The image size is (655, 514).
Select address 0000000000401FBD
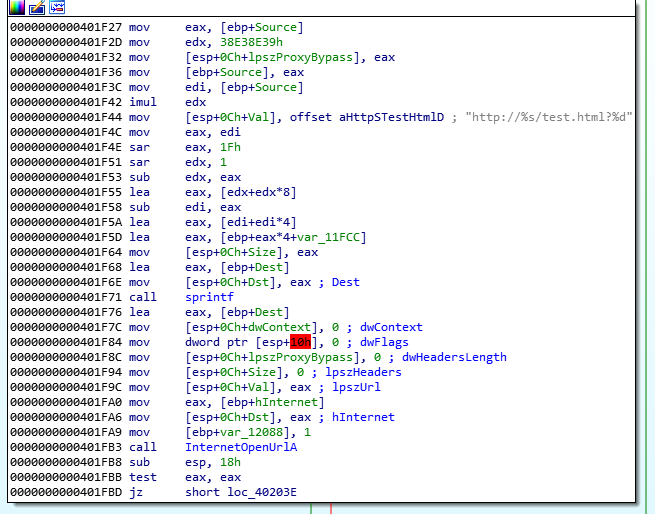(x=66, y=492)
